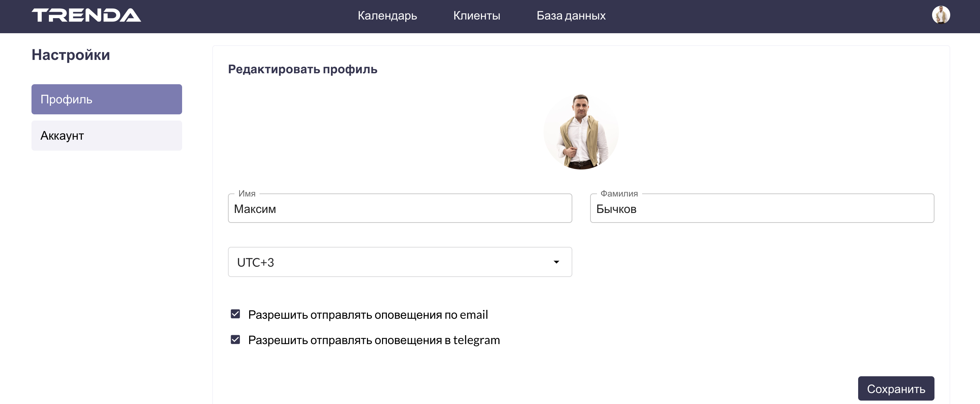This screenshot has height=404, width=980.
Task: Open the user avatar menu in header
Action: (x=940, y=15)
